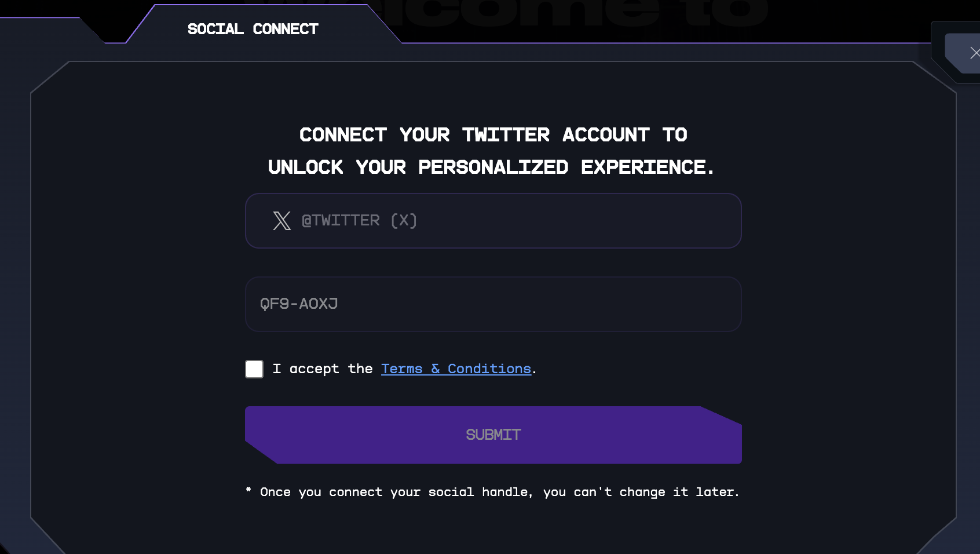Click the "Unlock your personalized experience" line
Image resolution: width=980 pixels, height=554 pixels.
tap(491, 167)
